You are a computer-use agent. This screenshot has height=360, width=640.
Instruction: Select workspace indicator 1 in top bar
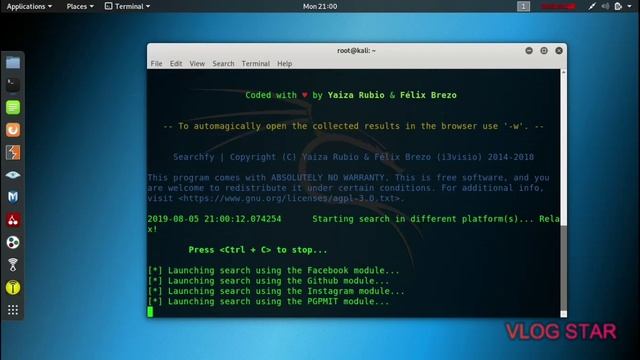click(523, 6)
